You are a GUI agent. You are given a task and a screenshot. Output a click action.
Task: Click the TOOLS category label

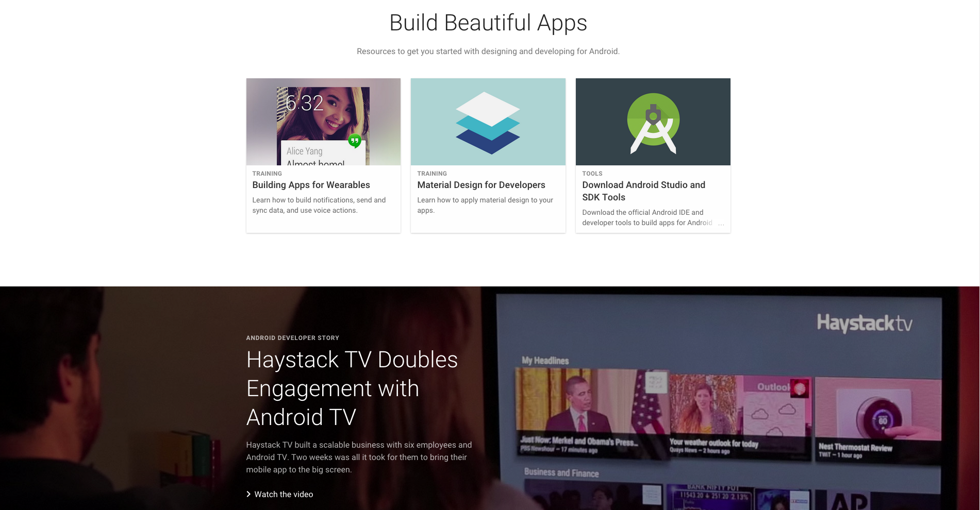point(592,174)
